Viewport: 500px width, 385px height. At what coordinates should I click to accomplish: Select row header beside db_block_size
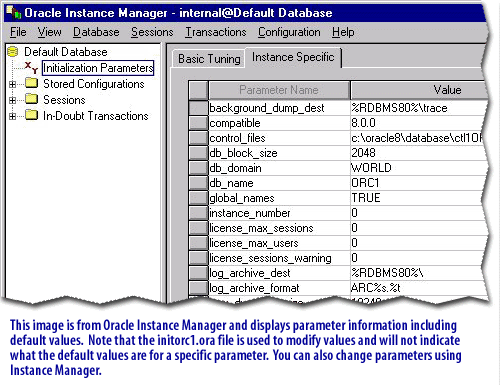[x=198, y=153]
